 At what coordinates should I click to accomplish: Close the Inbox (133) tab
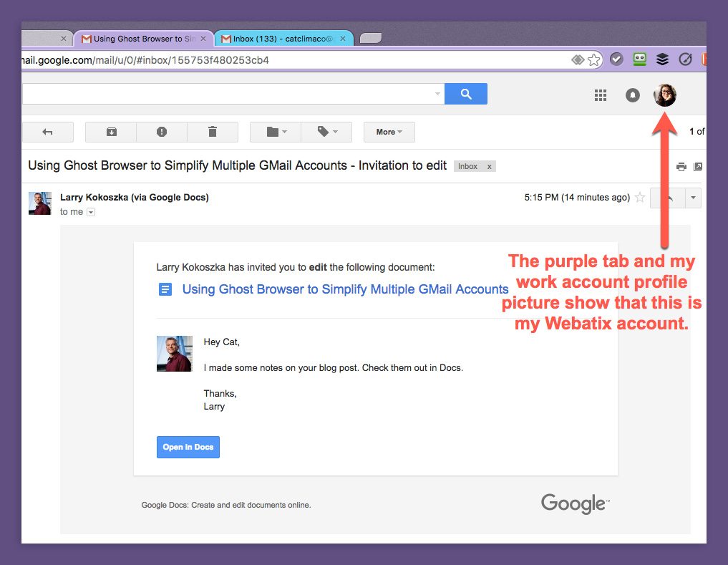[x=343, y=39]
